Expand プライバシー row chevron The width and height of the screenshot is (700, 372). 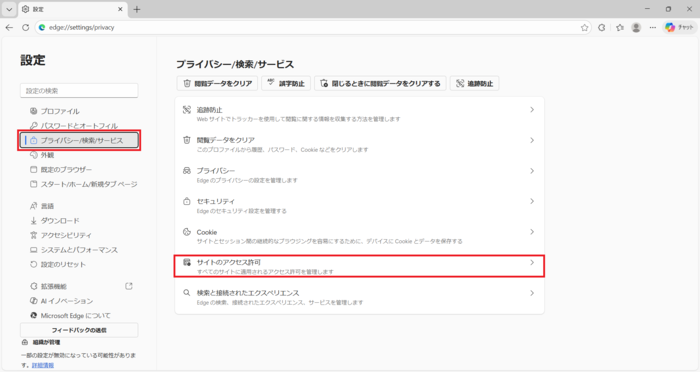532,171
